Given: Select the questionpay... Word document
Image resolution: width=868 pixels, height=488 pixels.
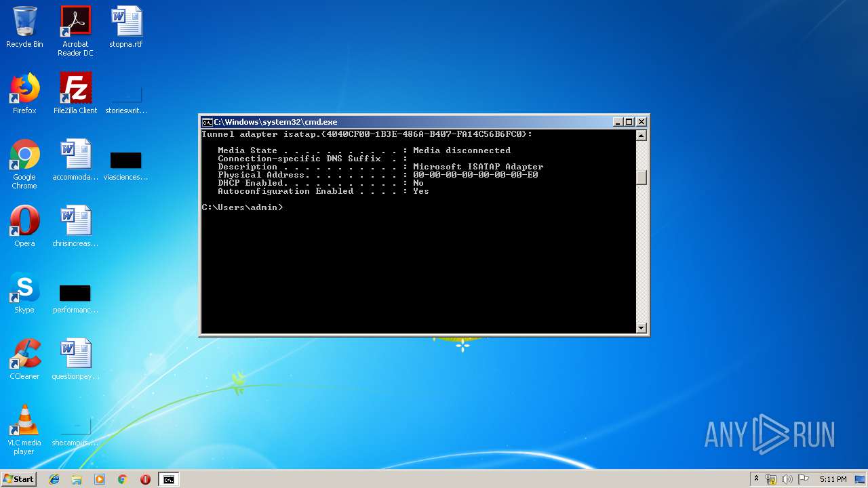Looking at the screenshot, I should pyautogui.click(x=75, y=359).
